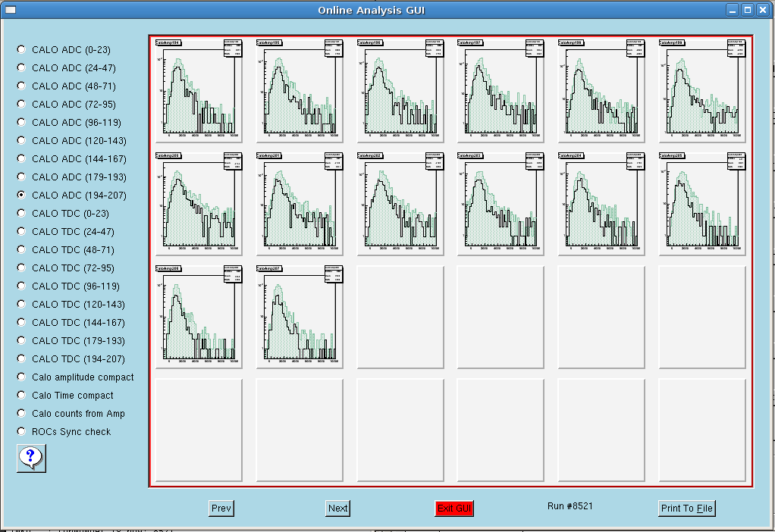Click the CaloAmp202 histogram
This screenshot has height=532, width=775.
tap(400, 204)
